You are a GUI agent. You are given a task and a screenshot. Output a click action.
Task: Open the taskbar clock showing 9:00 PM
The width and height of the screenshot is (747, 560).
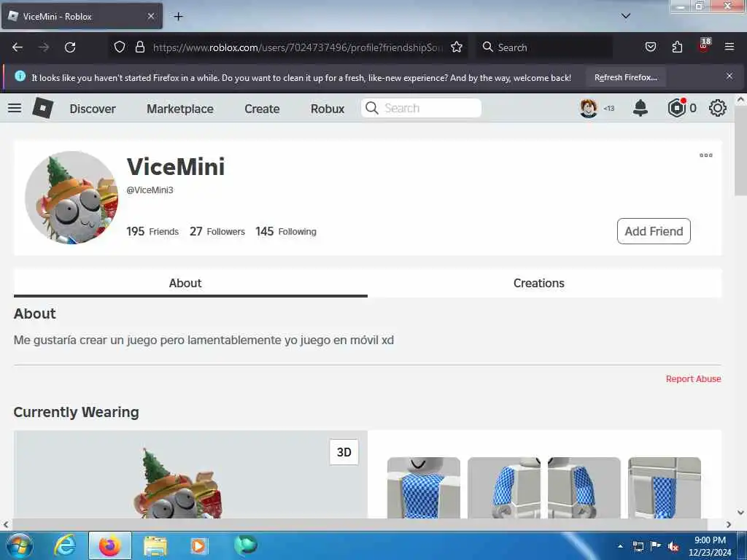click(710, 546)
